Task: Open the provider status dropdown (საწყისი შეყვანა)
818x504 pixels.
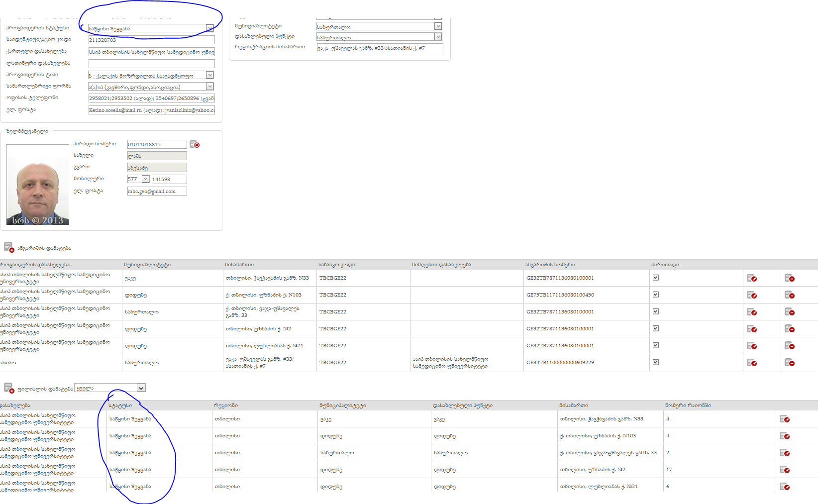Action: [209, 28]
